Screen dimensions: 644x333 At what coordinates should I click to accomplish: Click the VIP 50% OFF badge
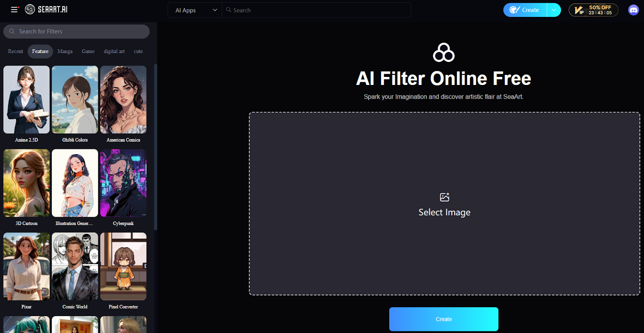click(593, 10)
